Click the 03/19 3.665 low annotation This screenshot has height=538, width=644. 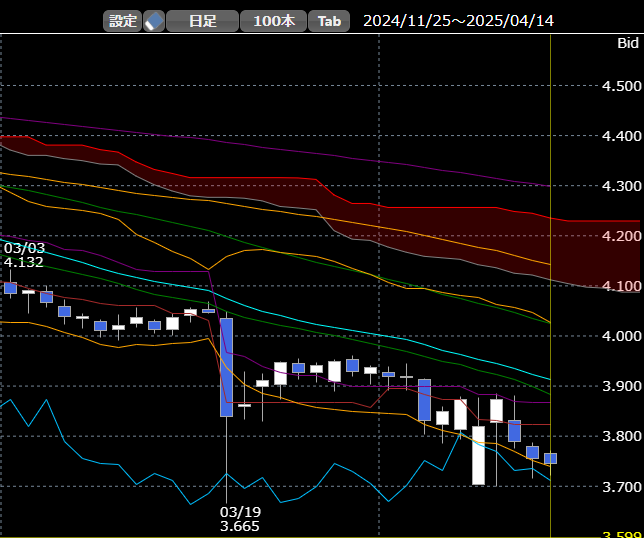pos(240,518)
